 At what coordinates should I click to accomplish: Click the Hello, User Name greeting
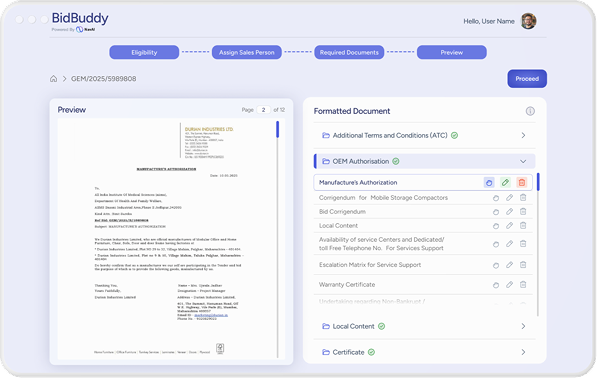pos(489,21)
